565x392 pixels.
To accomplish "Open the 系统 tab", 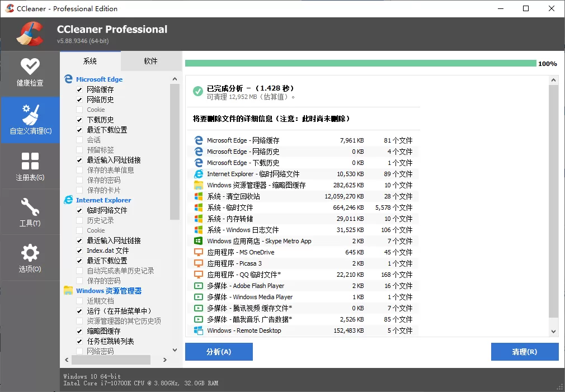I will pyautogui.click(x=90, y=60).
